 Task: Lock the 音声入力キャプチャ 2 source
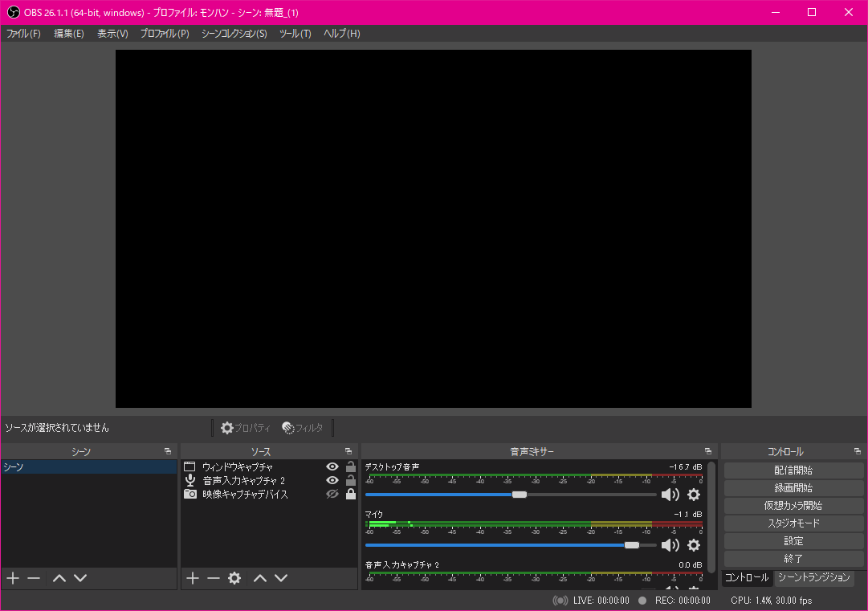pyautogui.click(x=350, y=480)
